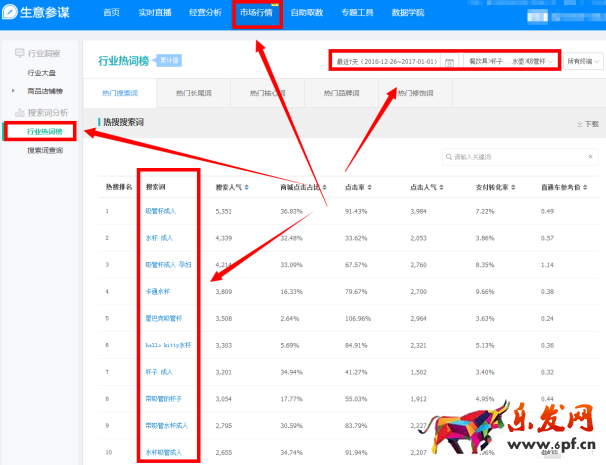Sort by 点击率 column arrows

(368, 187)
